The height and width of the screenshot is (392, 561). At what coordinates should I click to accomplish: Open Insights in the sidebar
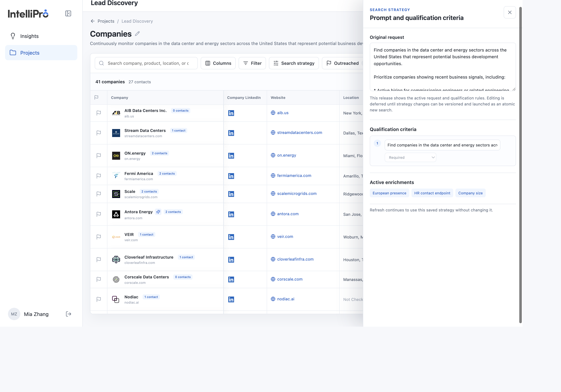41,36
